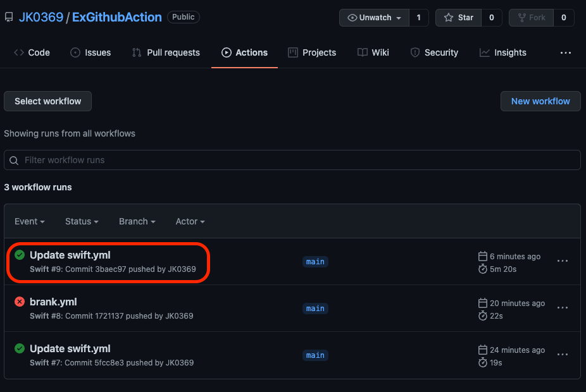Open the ExGithubAction repository link
This screenshot has width=586, height=392.
tap(116, 17)
